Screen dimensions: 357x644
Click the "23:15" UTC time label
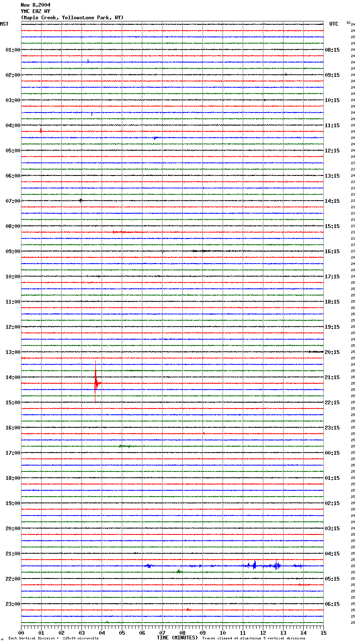click(x=332, y=428)
